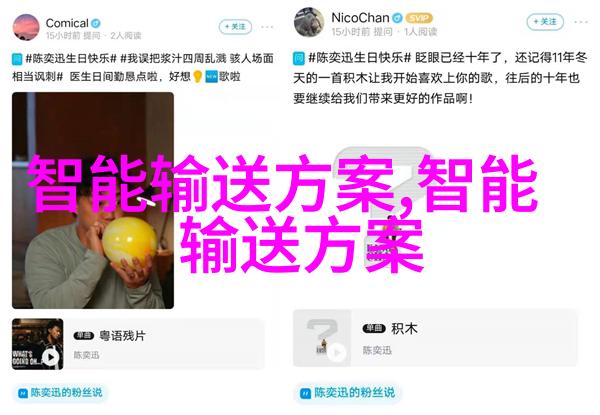Image resolution: width=600 pixels, height=415 pixels.
Task: Open the 积木 music card by 陈奕迅
Action: pyautogui.click(x=435, y=338)
